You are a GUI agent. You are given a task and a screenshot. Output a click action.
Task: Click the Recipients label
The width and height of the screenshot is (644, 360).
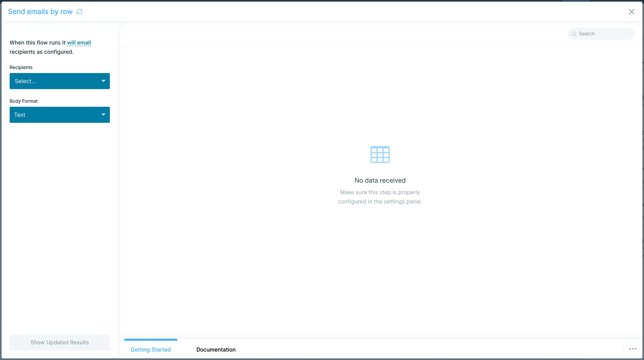coord(21,67)
